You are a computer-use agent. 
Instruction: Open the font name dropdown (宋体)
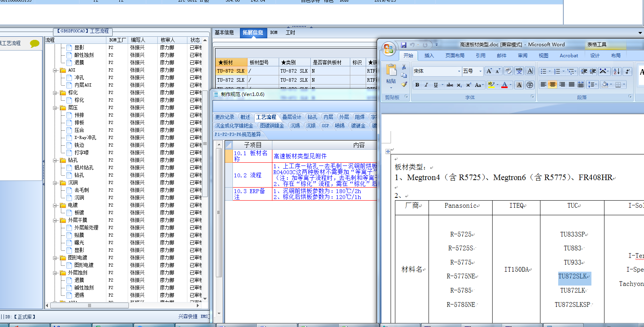(459, 71)
